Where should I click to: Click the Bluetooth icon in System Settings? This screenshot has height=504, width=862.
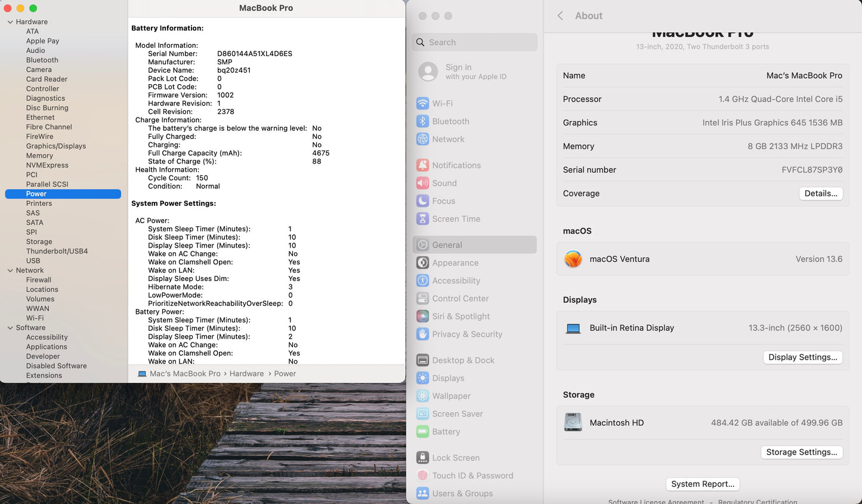(x=422, y=121)
